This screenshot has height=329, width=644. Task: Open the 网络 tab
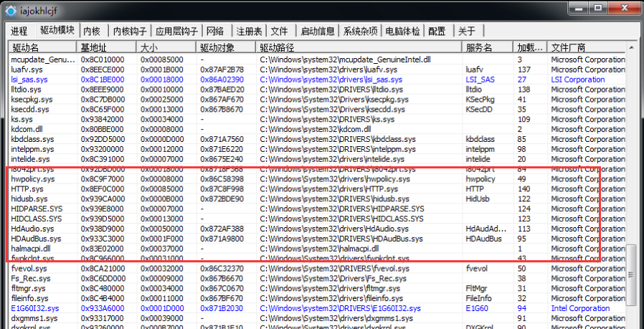coord(215,31)
